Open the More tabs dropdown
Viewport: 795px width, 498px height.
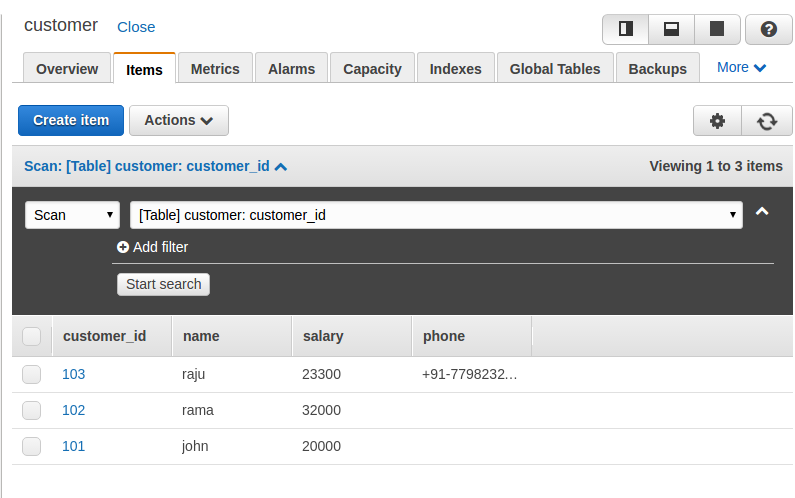point(741,67)
